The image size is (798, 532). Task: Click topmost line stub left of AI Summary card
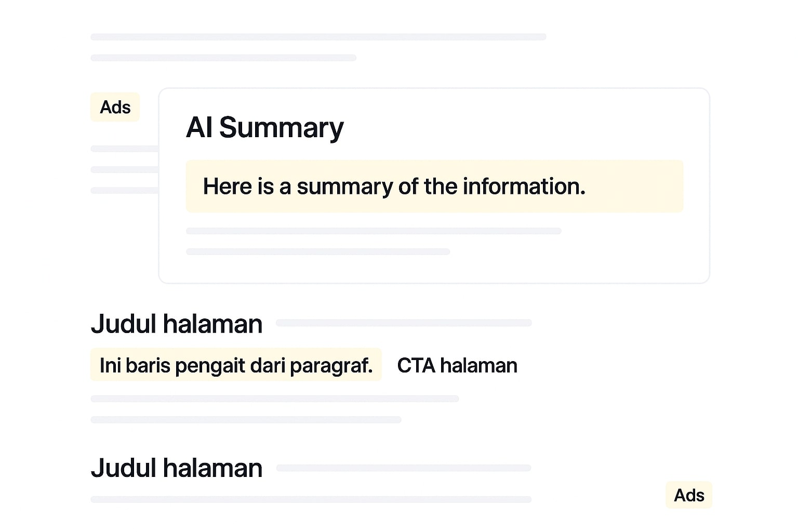click(x=124, y=149)
